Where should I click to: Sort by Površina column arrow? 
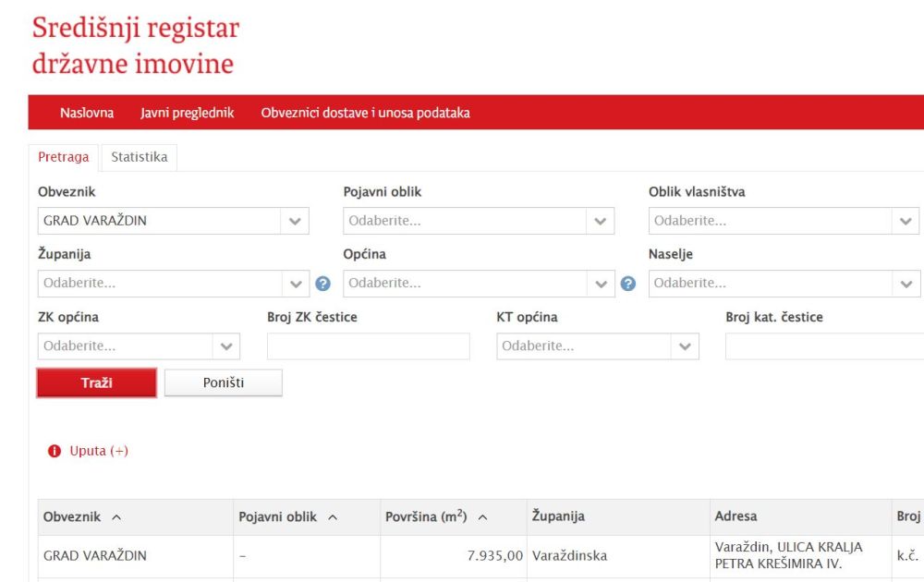tap(482, 517)
